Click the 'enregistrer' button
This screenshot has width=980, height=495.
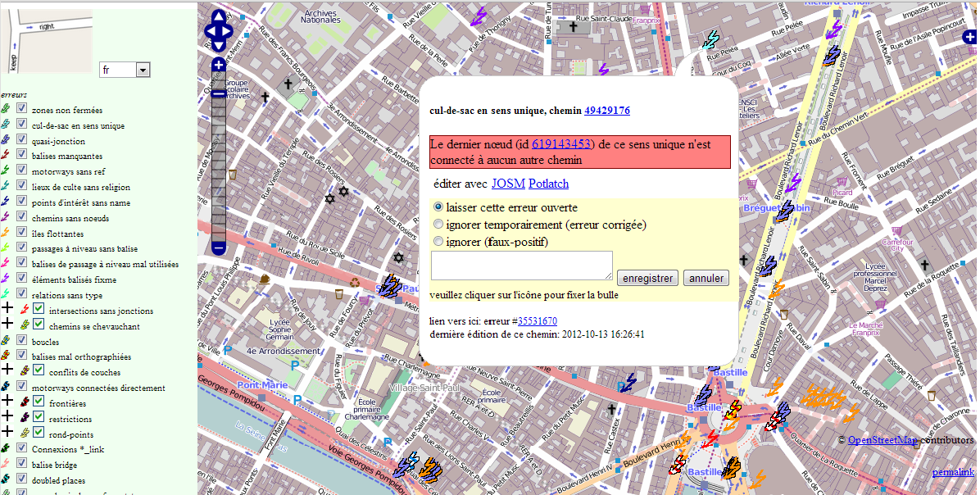[647, 278]
